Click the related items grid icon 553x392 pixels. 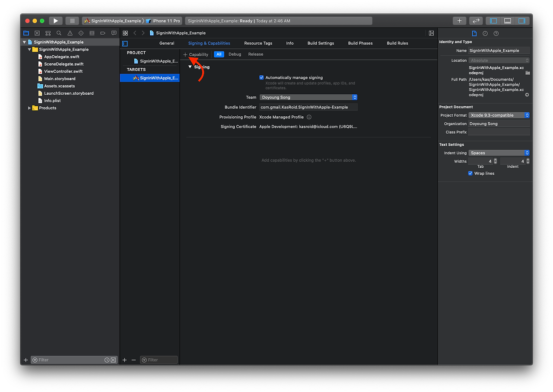(x=125, y=33)
